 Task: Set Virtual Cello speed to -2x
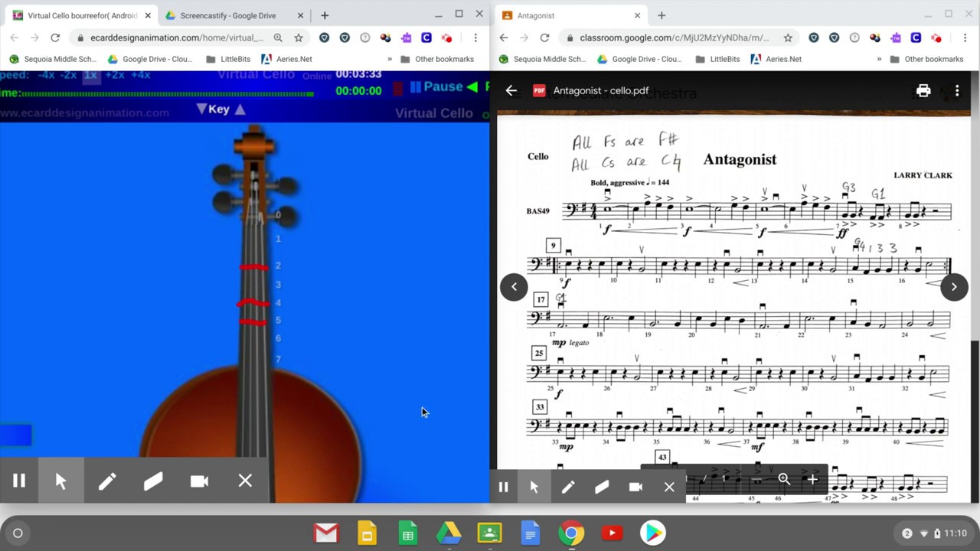(x=68, y=74)
